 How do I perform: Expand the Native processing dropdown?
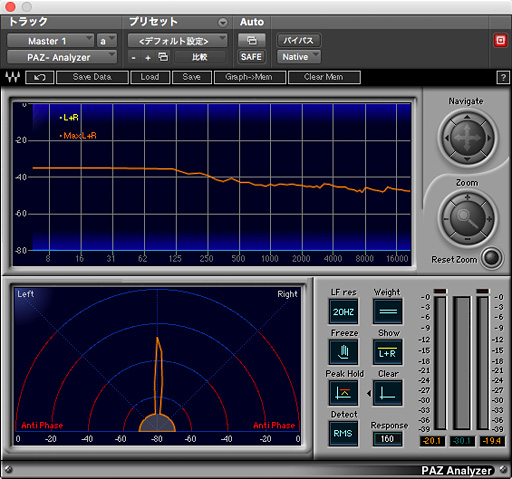299,57
